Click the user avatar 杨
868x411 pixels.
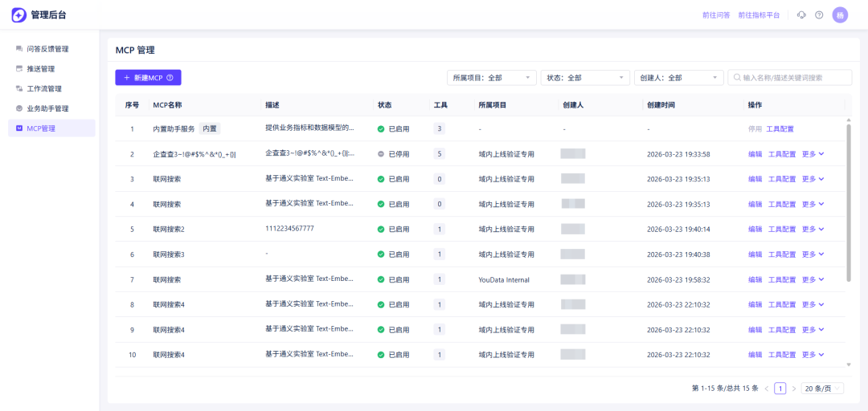point(840,15)
